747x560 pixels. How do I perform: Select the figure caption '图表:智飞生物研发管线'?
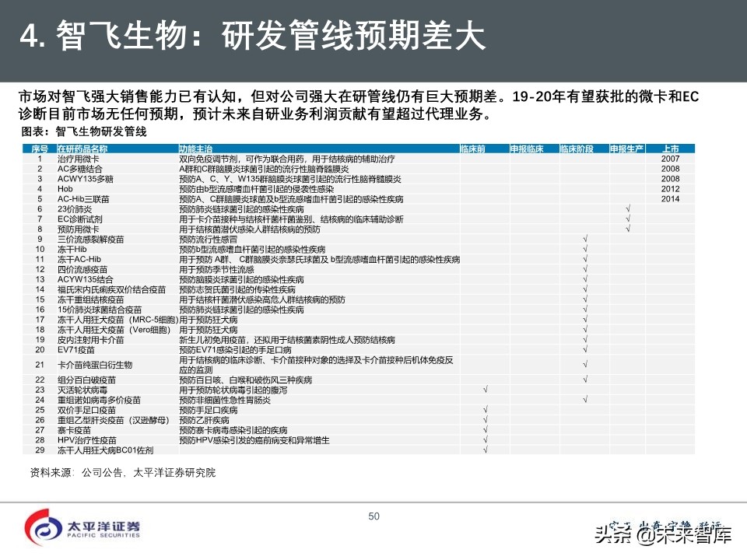click(x=84, y=131)
